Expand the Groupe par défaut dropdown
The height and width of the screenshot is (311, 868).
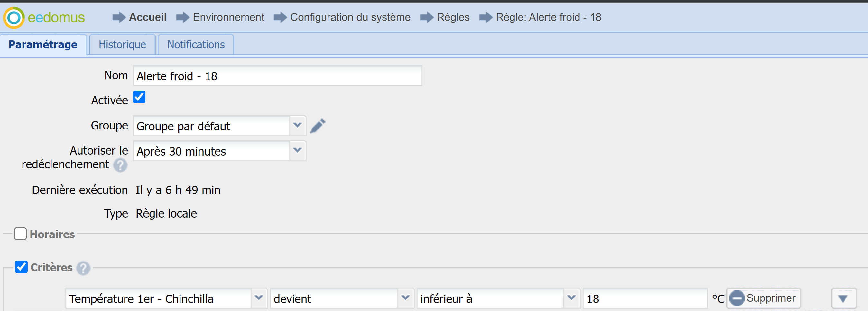click(297, 126)
